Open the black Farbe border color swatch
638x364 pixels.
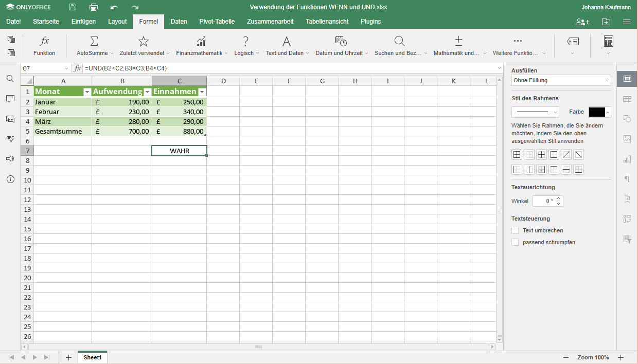pos(600,112)
